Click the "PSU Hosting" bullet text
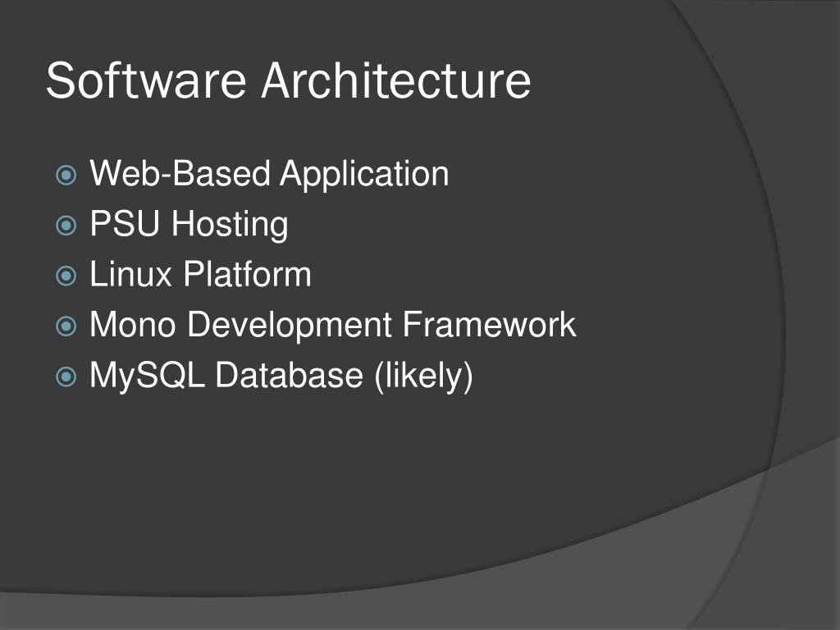The image size is (840, 630). point(189,224)
